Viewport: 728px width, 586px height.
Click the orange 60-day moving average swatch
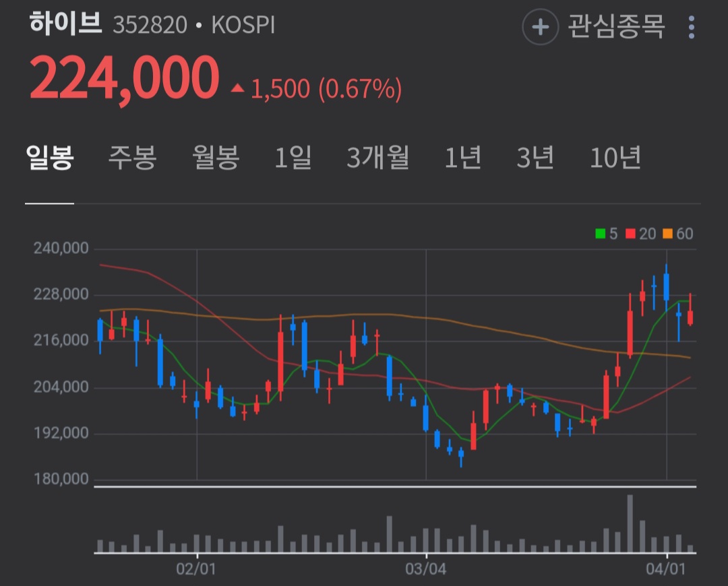(667, 234)
